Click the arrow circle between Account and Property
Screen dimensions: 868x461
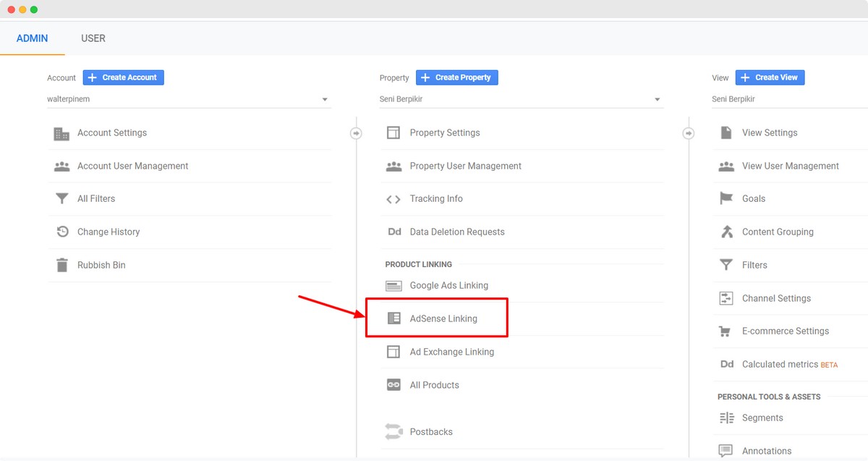click(x=356, y=133)
